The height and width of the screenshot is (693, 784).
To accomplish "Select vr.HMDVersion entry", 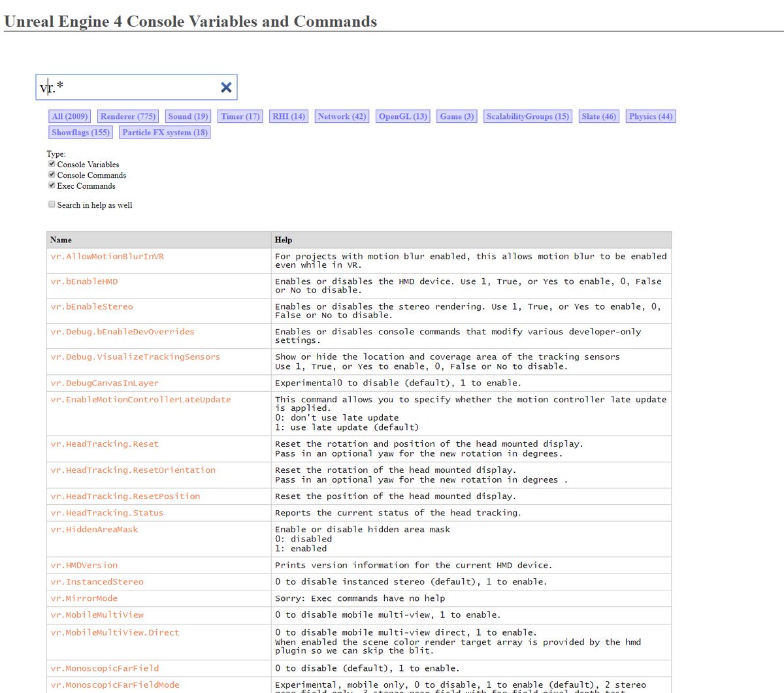I will (x=84, y=565).
